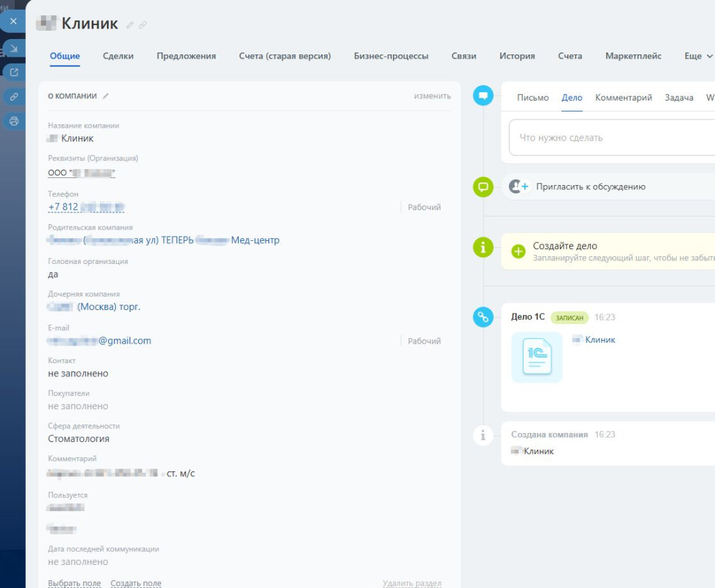Open the 'Предложения' tab
This screenshot has height=588, width=715.
pos(186,56)
